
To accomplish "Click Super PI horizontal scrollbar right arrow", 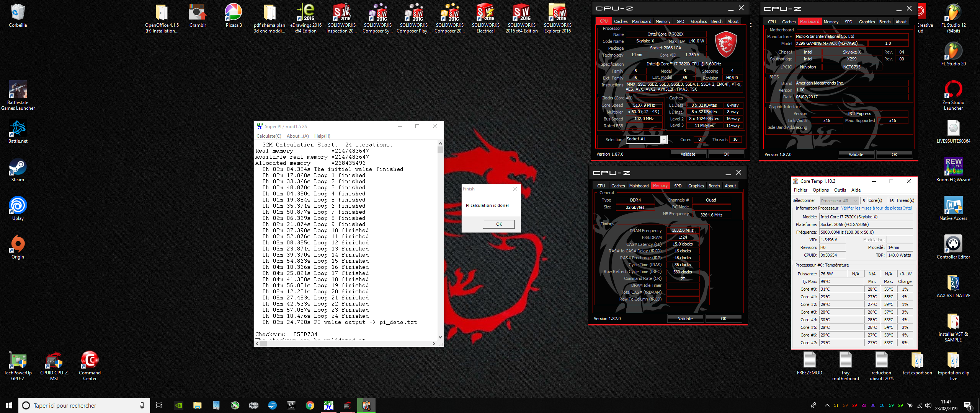I will [434, 343].
